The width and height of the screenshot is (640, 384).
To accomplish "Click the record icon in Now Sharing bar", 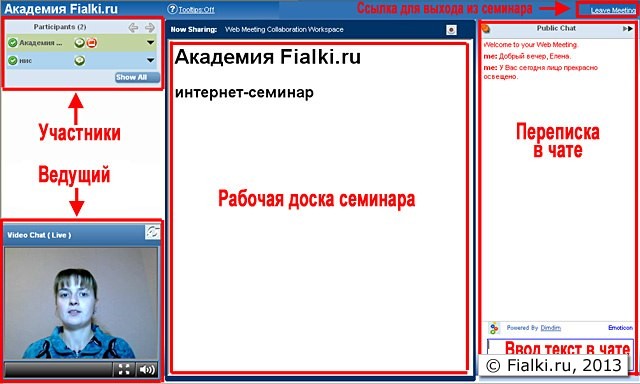I will pyautogui.click(x=451, y=30).
